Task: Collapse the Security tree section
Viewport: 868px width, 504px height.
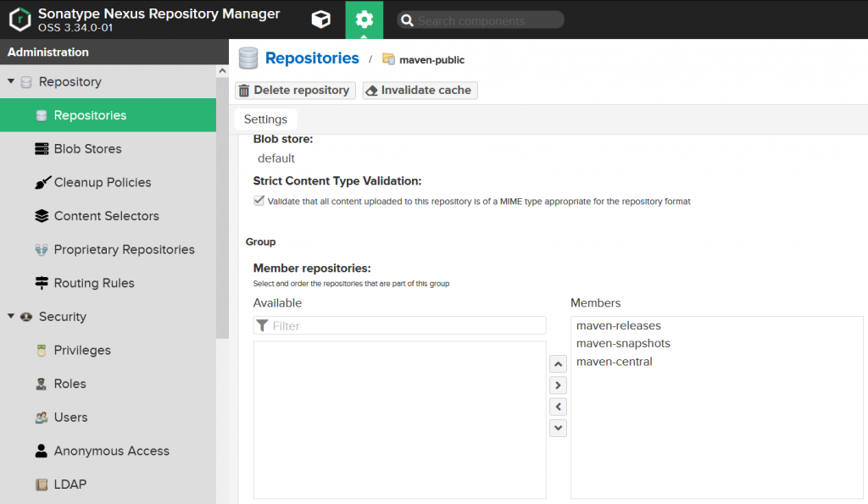Action: [10, 317]
